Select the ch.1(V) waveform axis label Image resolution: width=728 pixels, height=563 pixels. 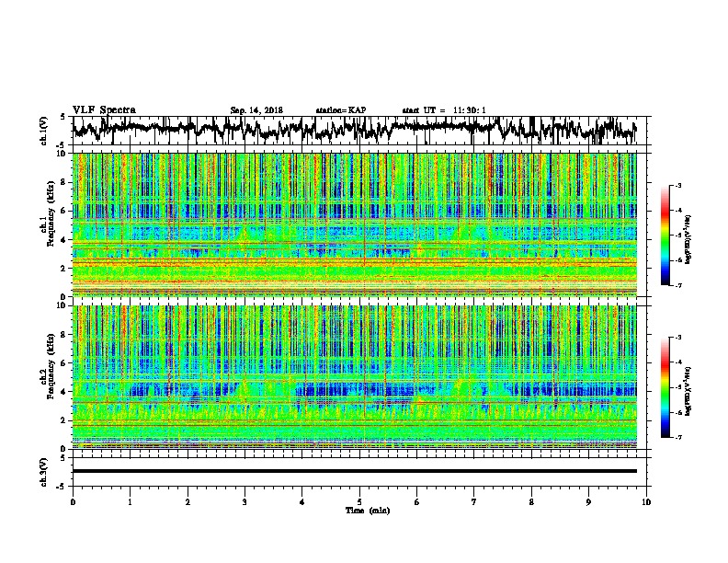click(x=44, y=131)
